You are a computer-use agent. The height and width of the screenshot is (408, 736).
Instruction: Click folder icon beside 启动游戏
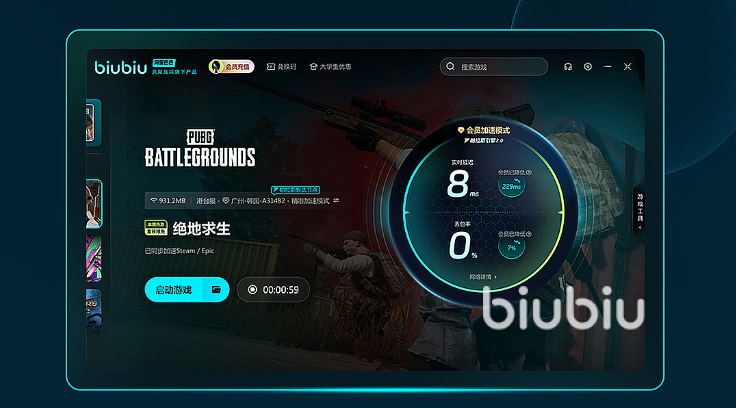tap(216, 290)
